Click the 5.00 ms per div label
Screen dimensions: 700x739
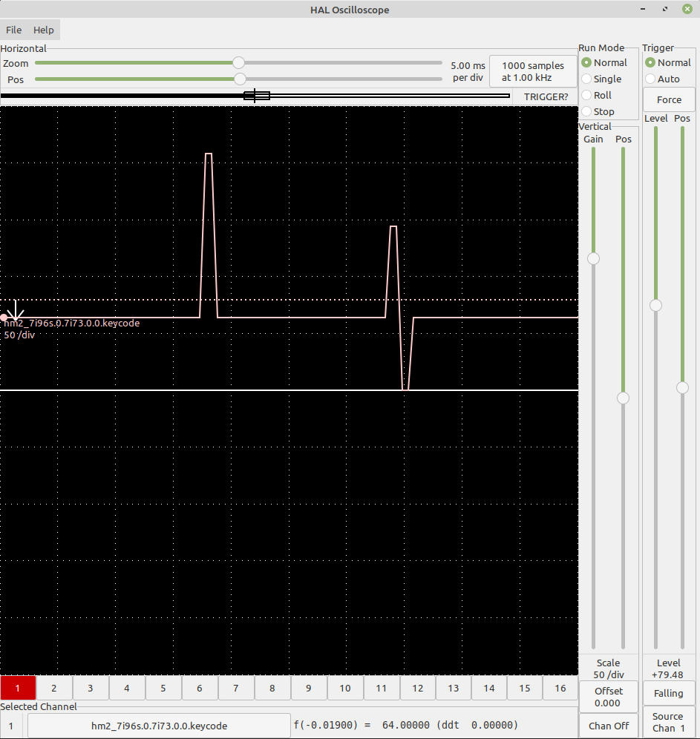[468, 72]
